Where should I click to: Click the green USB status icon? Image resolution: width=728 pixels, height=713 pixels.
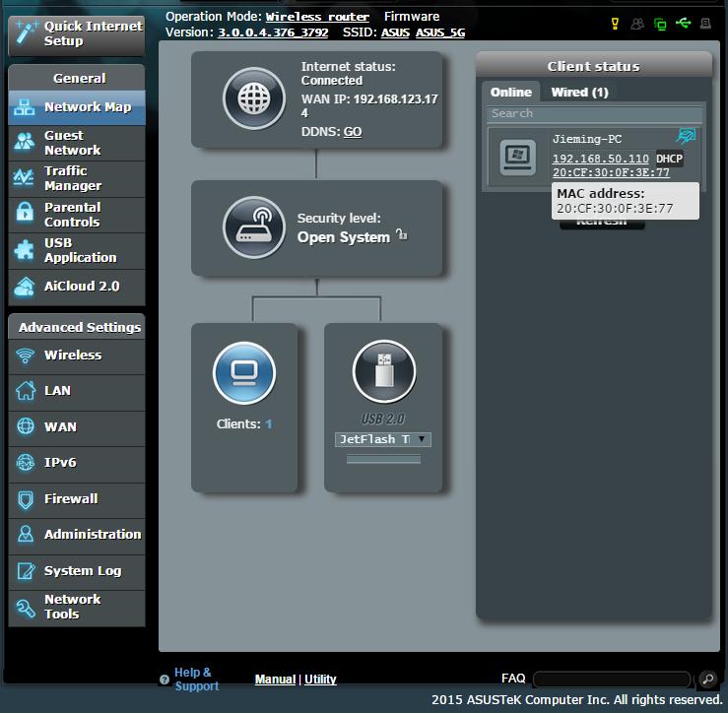(683, 23)
